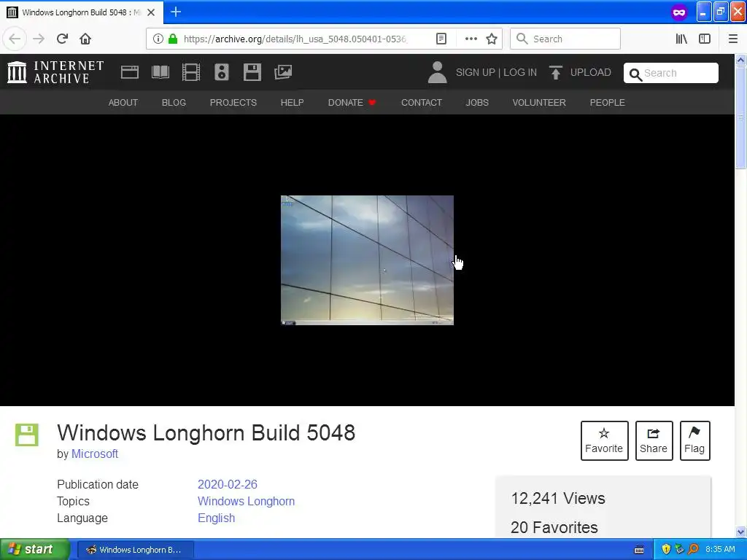Click the green software item icon

coord(27,435)
